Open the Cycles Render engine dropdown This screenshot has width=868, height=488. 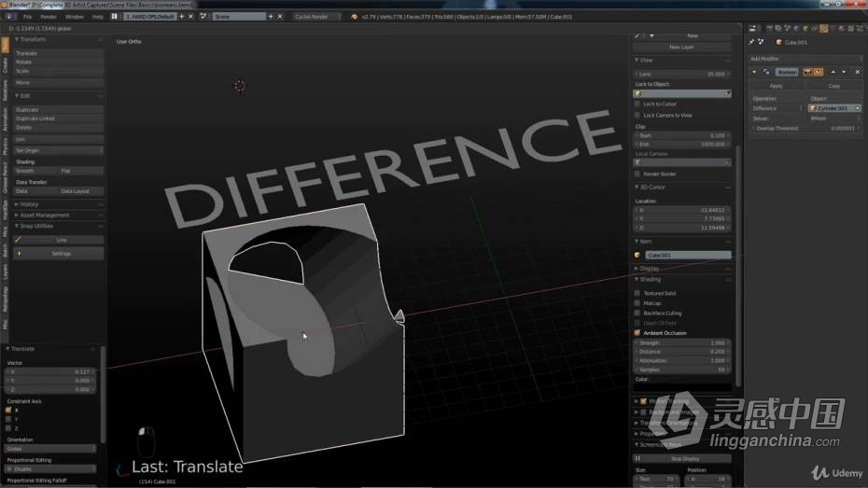point(316,17)
